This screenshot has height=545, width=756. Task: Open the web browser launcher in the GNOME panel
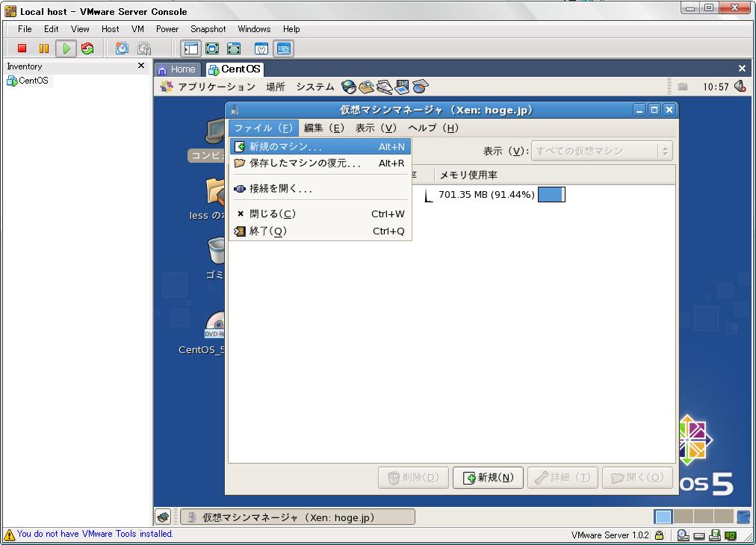(x=349, y=87)
